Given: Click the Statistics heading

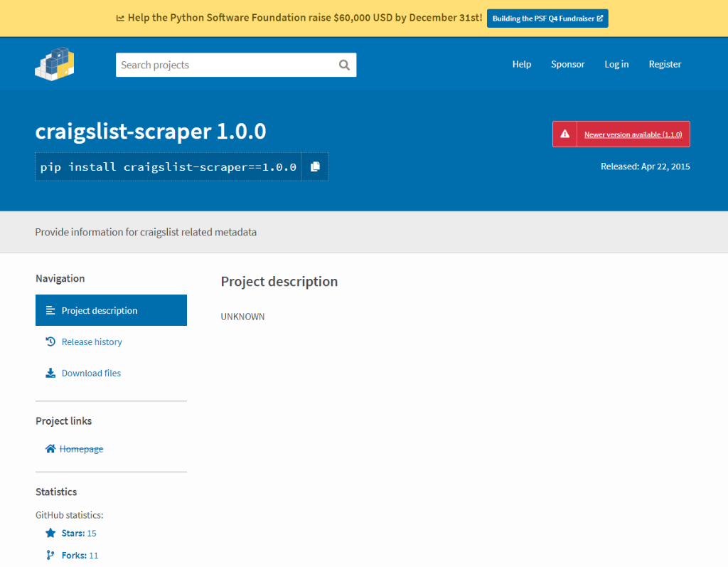Looking at the screenshot, I should click(x=56, y=492).
